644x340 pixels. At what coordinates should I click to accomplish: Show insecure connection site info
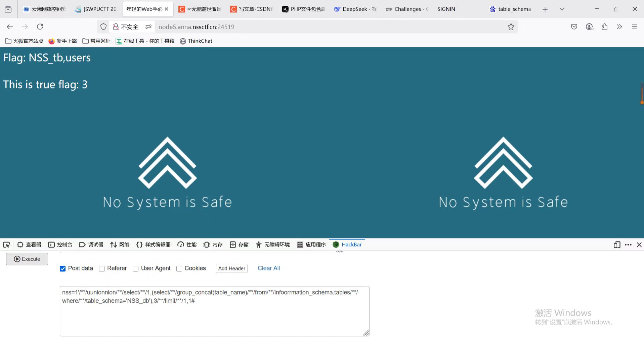(126, 27)
